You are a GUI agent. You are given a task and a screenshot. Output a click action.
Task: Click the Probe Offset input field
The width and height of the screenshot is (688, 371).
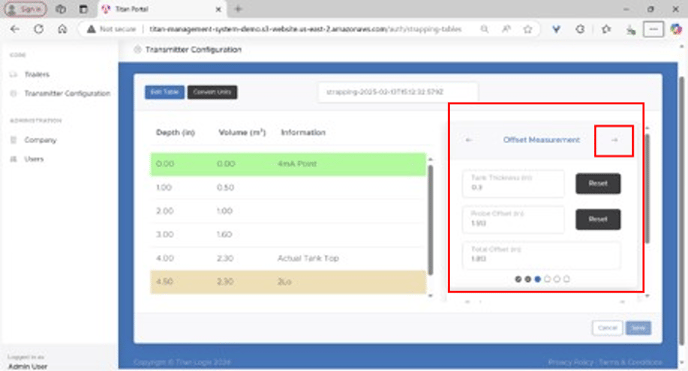click(513, 219)
